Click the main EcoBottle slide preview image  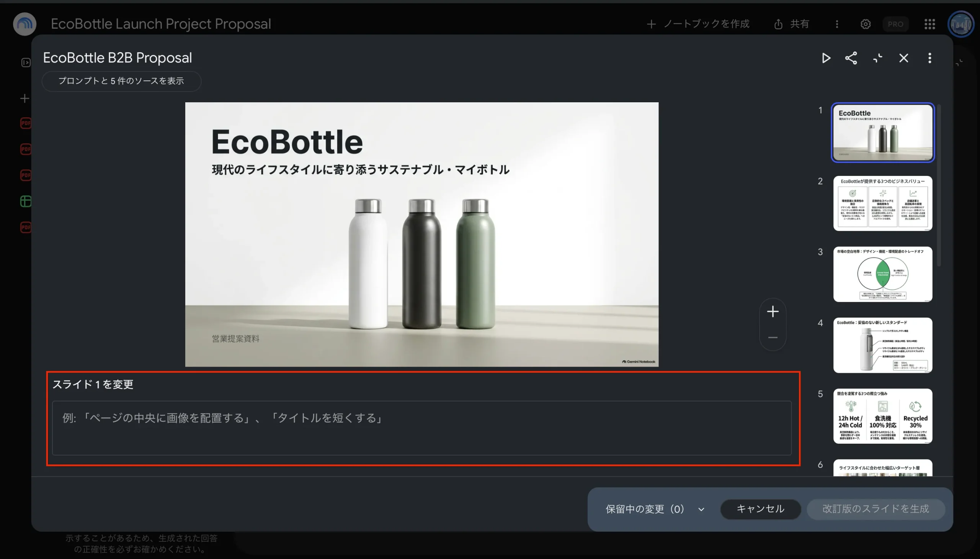point(421,234)
